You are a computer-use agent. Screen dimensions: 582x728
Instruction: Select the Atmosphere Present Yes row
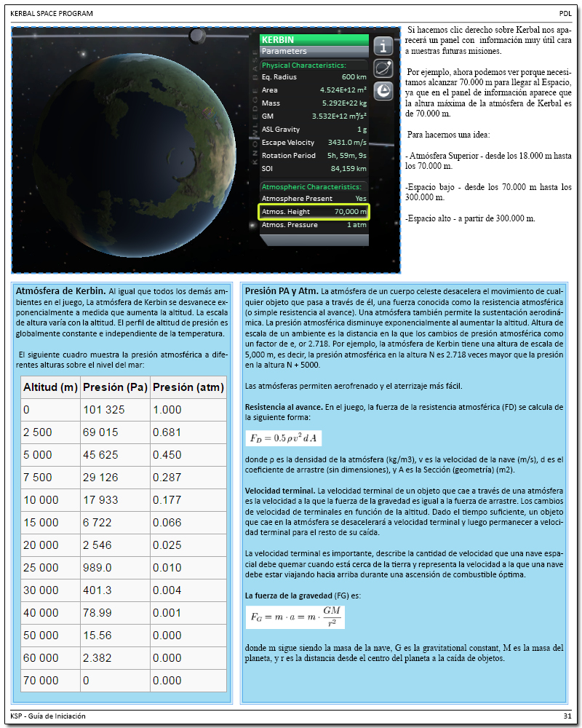click(x=314, y=198)
